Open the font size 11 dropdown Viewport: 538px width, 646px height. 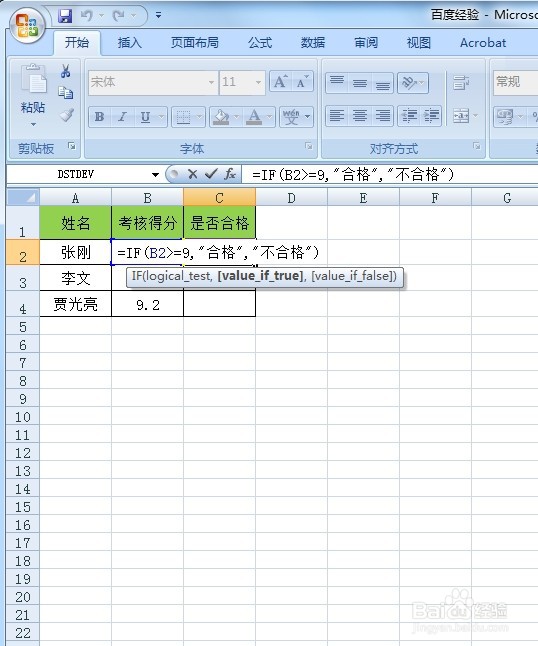point(258,82)
